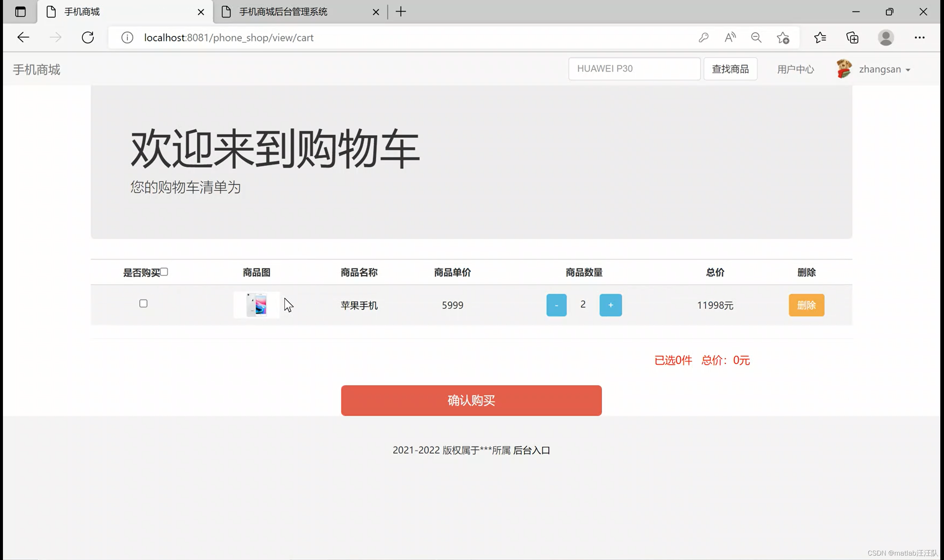Click the orange 删除 button
The width and height of the screenshot is (944, 560).
tap(806, 305)
